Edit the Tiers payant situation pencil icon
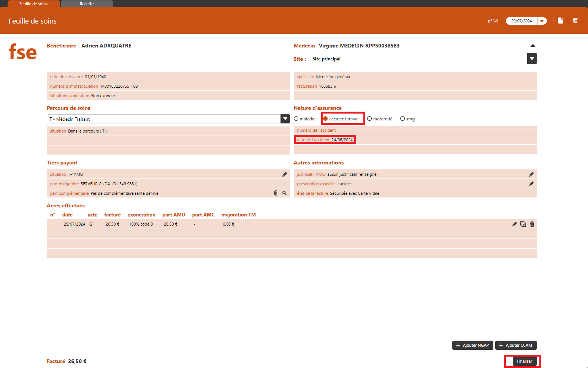This screenshot has height=368, width=588. (284, 174)
